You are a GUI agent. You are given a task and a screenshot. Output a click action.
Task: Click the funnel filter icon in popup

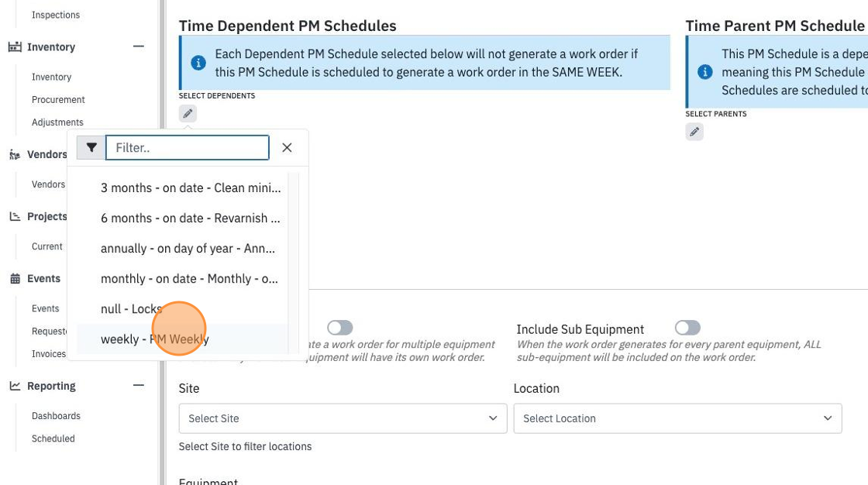[x=91, y=148]
